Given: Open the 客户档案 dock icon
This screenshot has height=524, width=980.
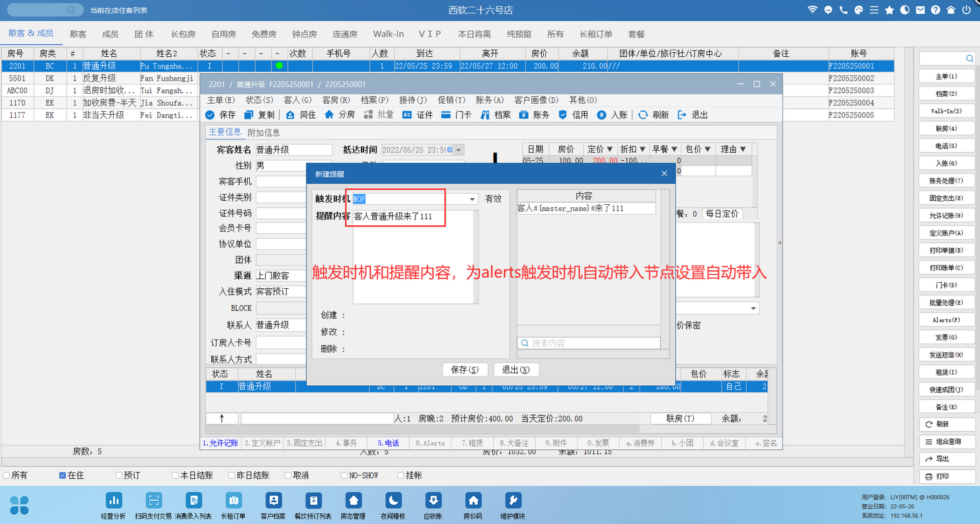Looking at the screenshot, I should (273, 501).
